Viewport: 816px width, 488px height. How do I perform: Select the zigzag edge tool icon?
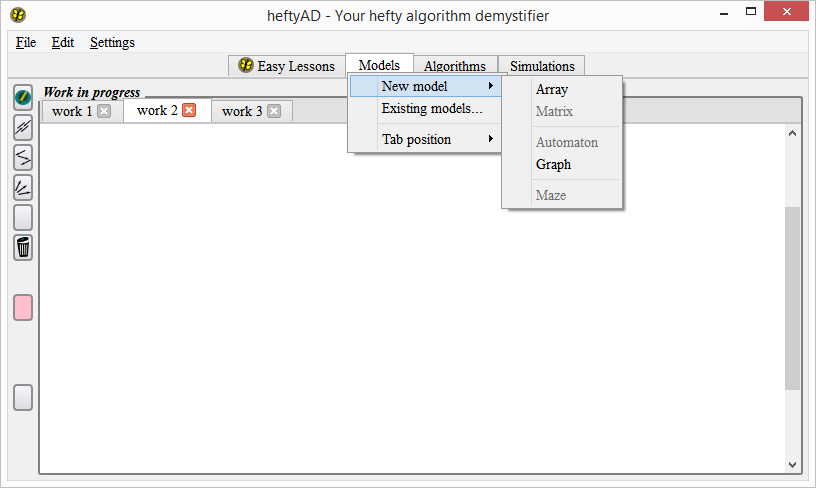click(x=22, y=157)
